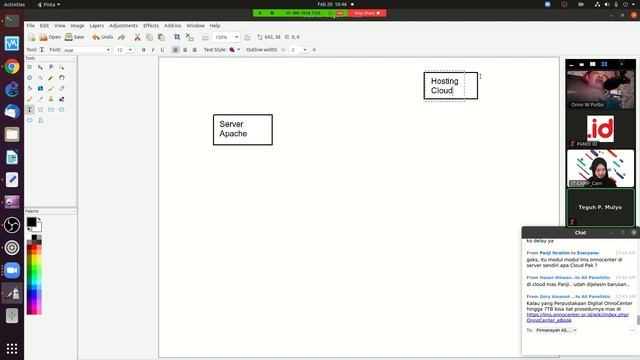640x360 pixels.
Task: Toggle Bold text formatting
Action: 143,50
